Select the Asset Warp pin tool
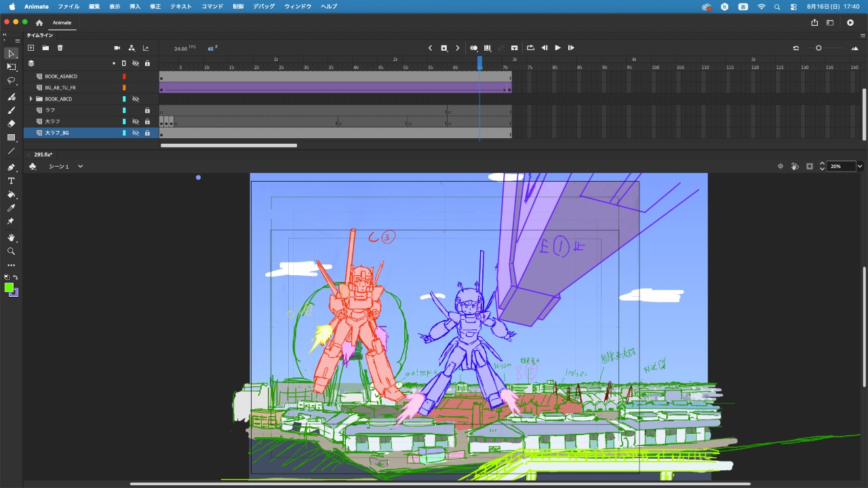This screenshot has width=868, height=488. click(x=11, y=222)
